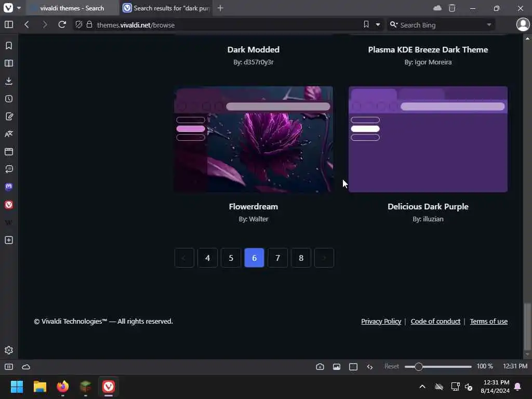Screen dimensions: 532x399
Task: Open the tracker blocker shield
Action: (79, 25)
